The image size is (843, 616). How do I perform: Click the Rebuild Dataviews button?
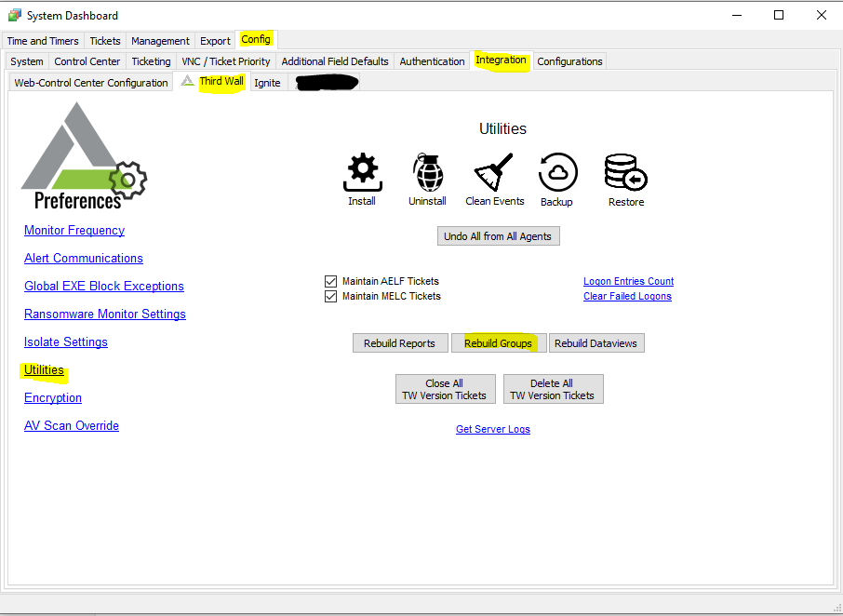[x=596, y=343]
